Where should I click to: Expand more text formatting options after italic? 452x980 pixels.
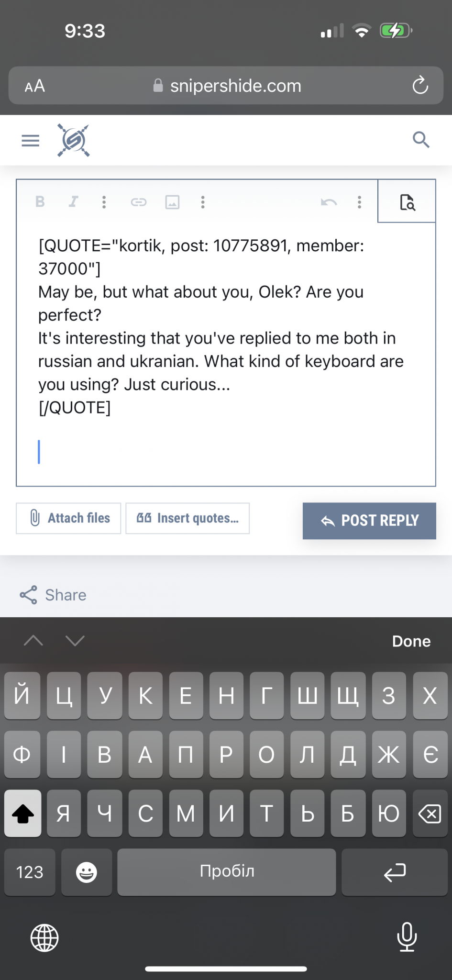click(x=104, y=202)
